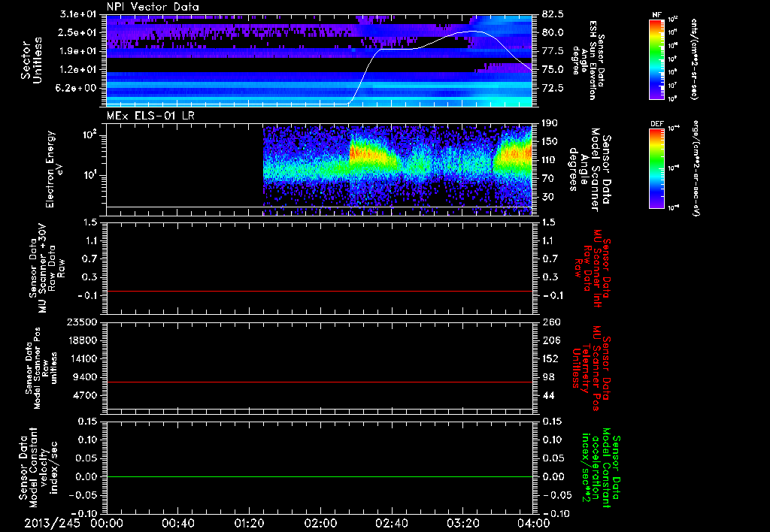Click the green line in the velocity panel
The image size is (770, 532).
tap(319, 476)
